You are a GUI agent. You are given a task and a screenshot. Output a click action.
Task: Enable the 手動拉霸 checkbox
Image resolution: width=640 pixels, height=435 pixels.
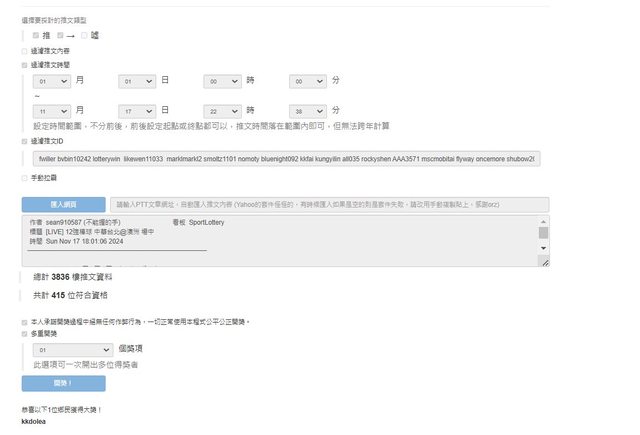(x=25, y=178)
